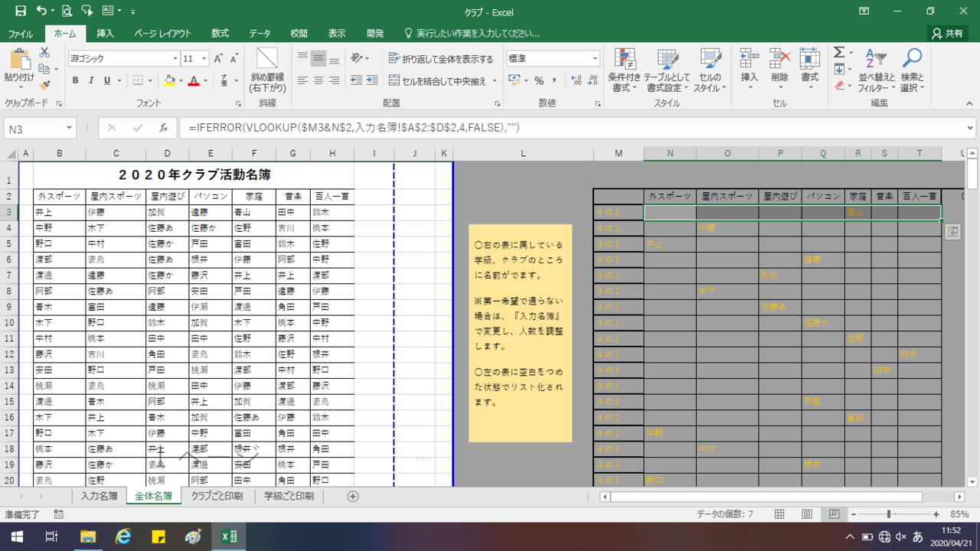Apply the yellow fill color

click(x=169, y=80)
